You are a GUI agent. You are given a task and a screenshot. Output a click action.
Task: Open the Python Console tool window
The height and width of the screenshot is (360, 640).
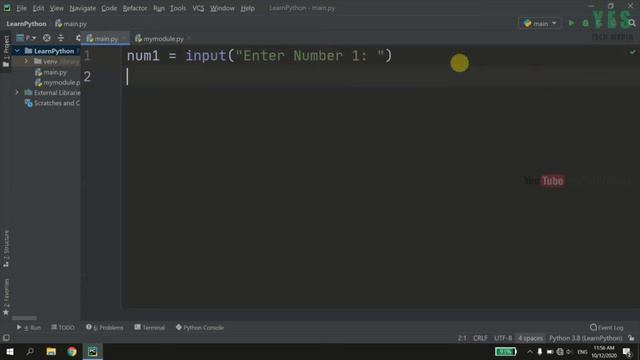200,327
